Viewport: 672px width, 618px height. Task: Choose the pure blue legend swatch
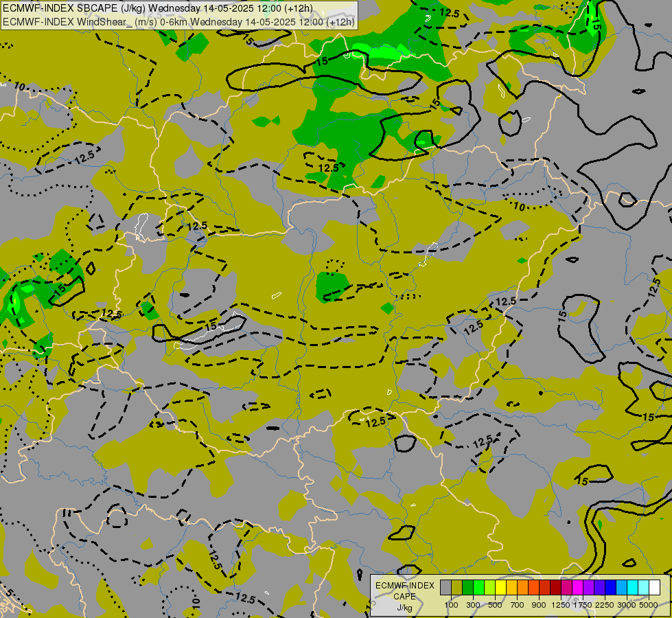coord(611,588)
